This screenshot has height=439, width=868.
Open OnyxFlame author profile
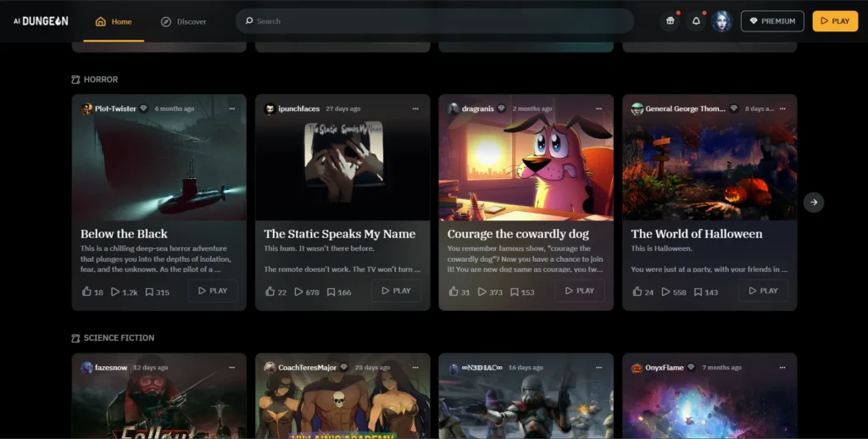pyautogui.click(x=665, y=367)
